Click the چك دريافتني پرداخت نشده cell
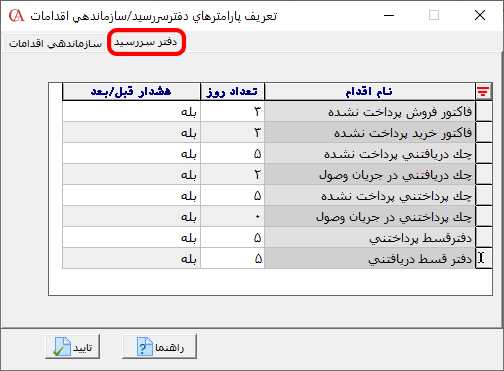 click(x=370, y=153)
